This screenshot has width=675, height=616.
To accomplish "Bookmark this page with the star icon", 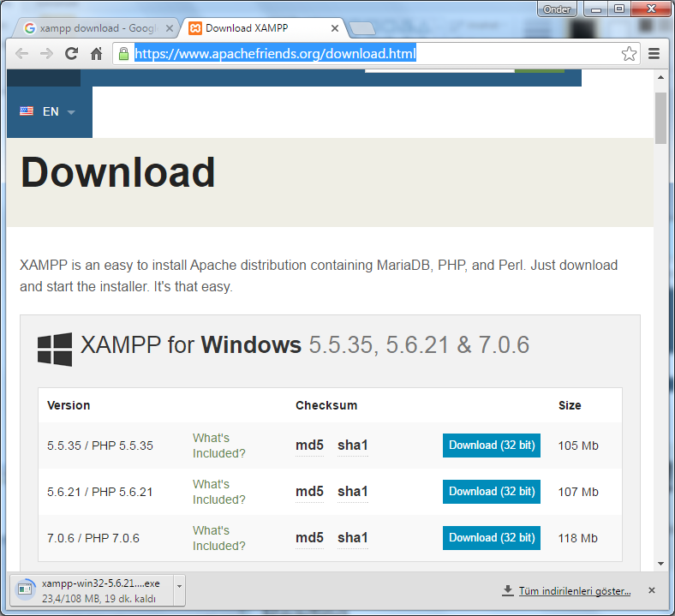I will coord(629,54).
